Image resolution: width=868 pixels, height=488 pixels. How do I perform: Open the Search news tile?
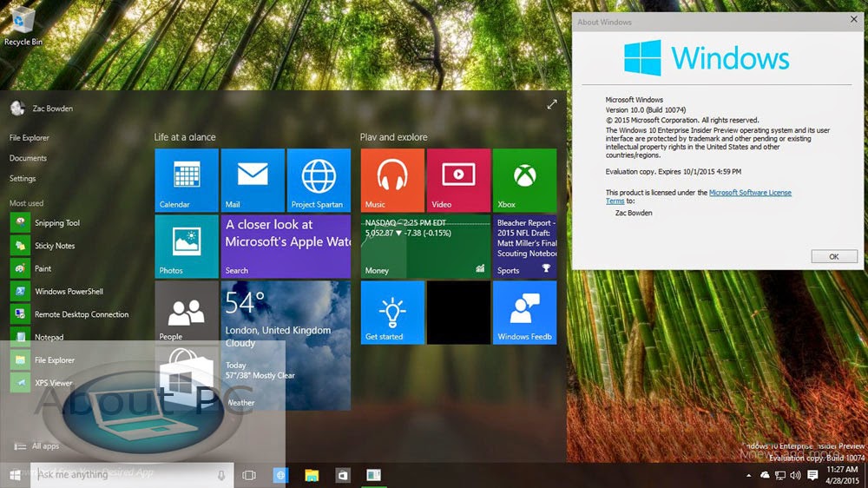(286, 247)
